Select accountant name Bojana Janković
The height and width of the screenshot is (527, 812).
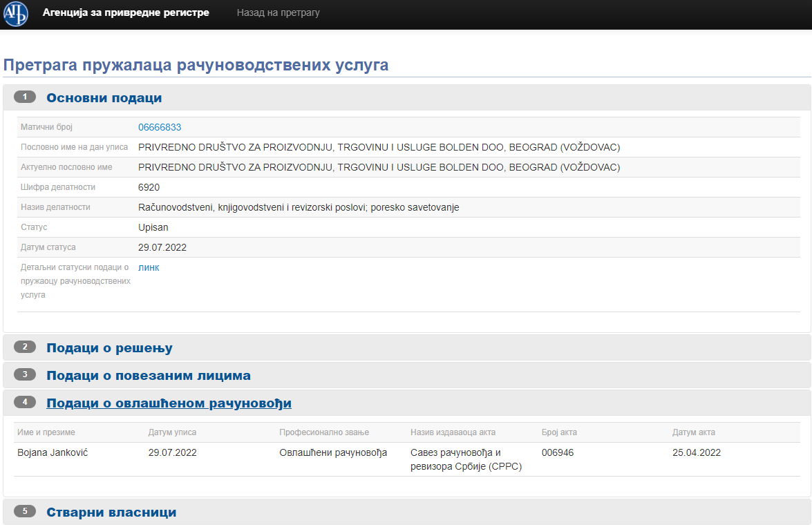tap(53, 453)
